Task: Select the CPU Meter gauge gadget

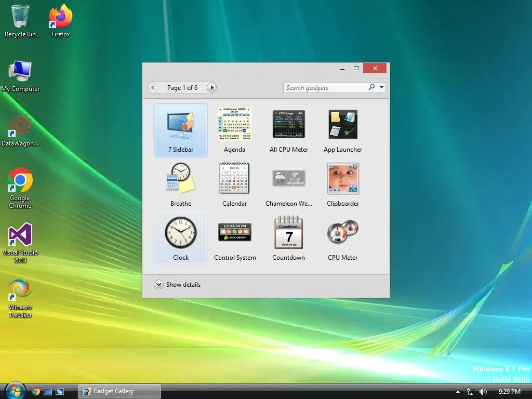Action: 343,238
